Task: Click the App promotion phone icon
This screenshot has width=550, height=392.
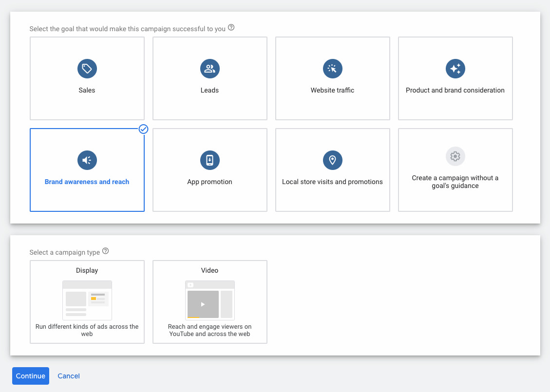Action: tap(210, 160)
